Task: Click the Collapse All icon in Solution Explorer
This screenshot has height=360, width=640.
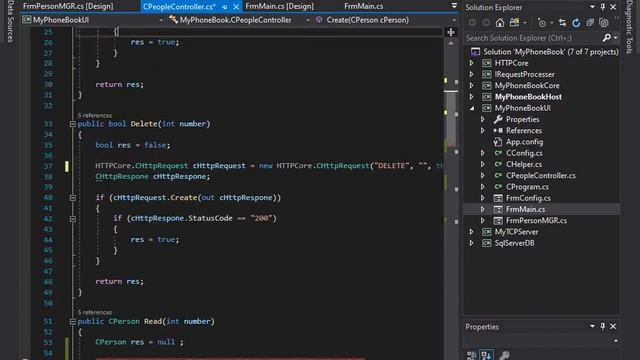Action: pos(590,23)
